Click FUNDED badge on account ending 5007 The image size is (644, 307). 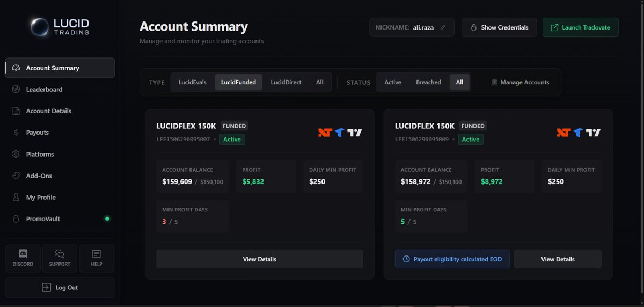[x=235, y=126]
